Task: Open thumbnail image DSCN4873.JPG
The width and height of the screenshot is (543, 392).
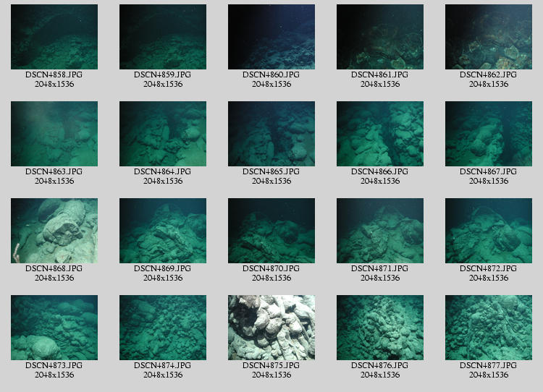Action: coord(54,328)
